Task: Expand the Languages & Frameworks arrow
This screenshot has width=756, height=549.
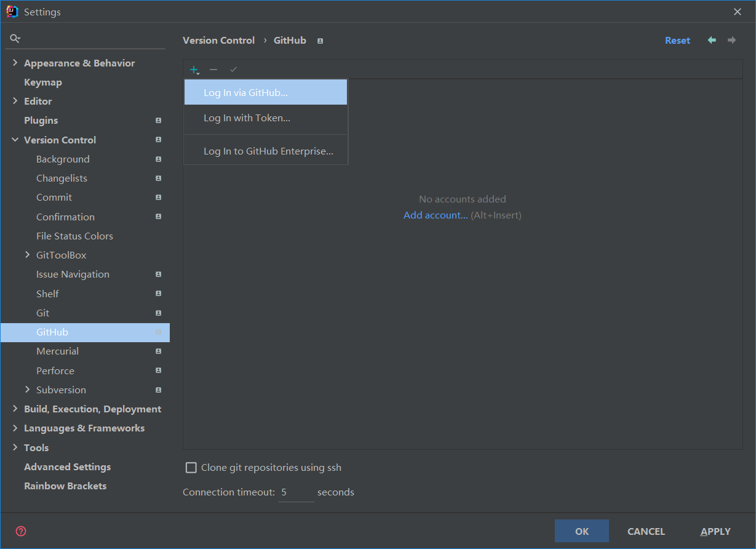Action: click(15, 428)
